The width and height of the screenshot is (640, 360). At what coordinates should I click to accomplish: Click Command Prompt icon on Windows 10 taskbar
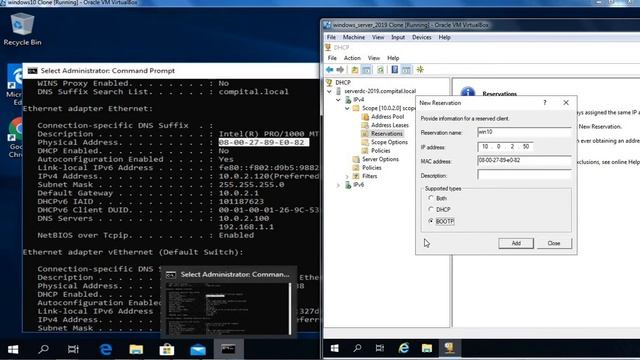click(x=228, y=349)
